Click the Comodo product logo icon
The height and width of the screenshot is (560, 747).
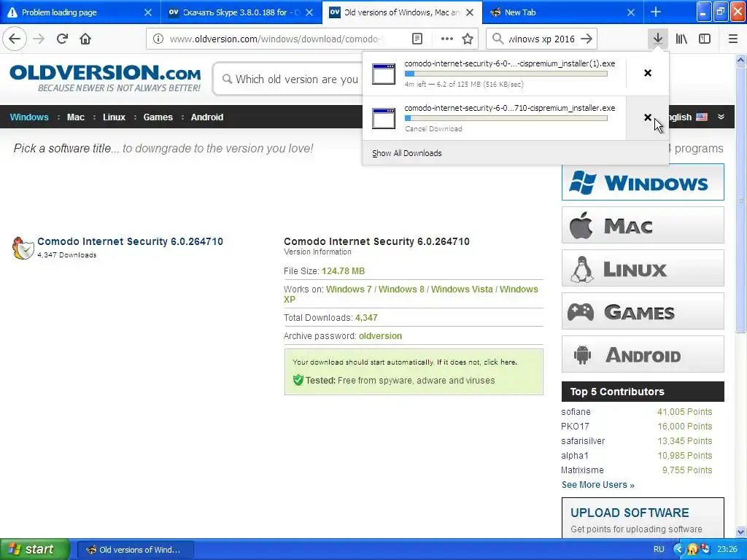(x=23, y=248)
